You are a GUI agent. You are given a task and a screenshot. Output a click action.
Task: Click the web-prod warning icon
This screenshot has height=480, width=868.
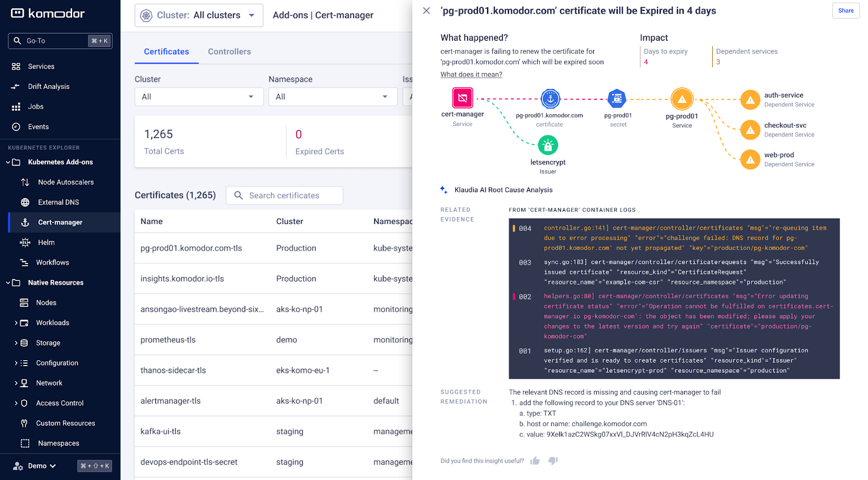tap(750, 159)
